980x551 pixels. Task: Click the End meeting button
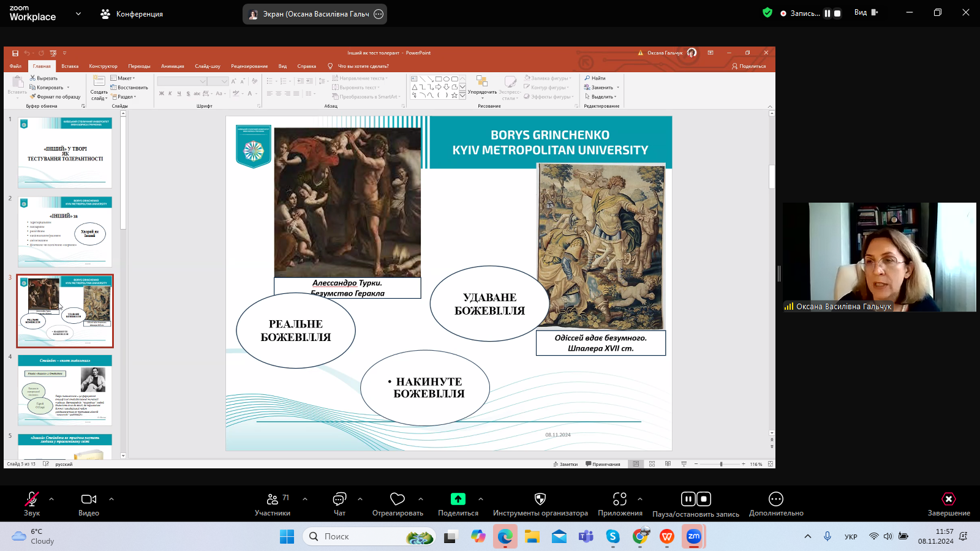[x=948, y=500]
